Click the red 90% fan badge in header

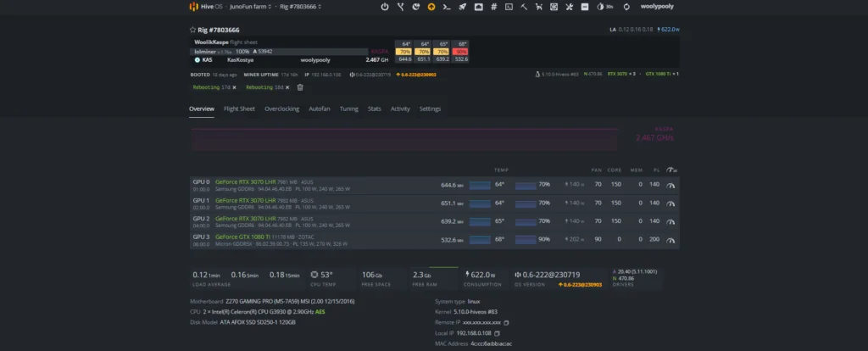[x=460, y=52]
